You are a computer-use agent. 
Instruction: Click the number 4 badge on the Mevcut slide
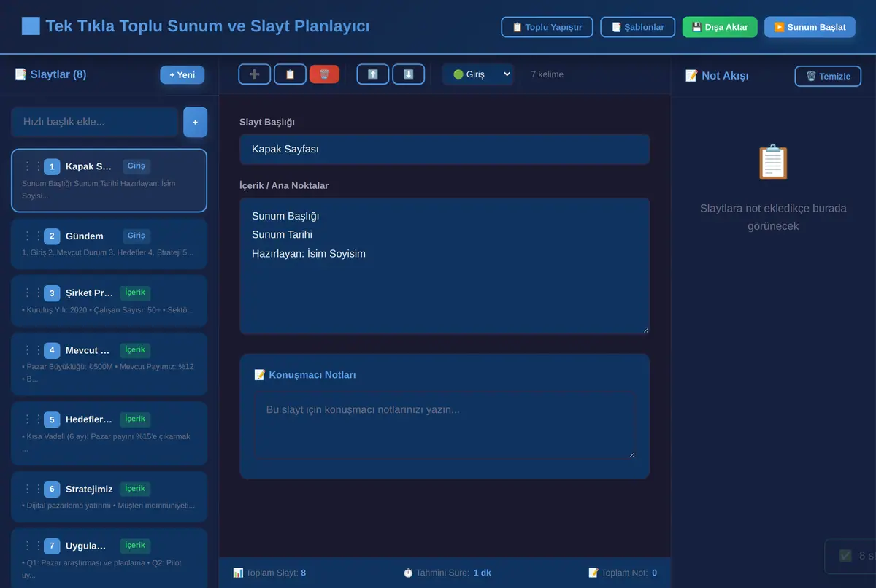click(x=52, y=349)
